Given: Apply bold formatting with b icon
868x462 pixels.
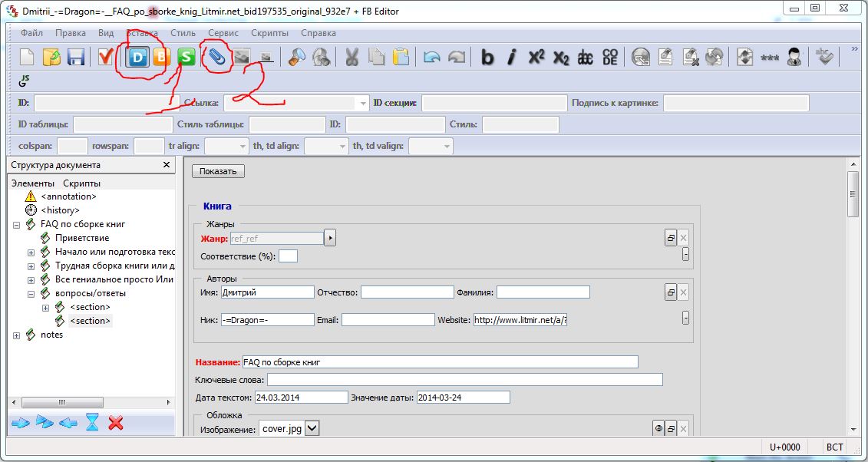Looking at the screenshot, I should coord(487,58).
